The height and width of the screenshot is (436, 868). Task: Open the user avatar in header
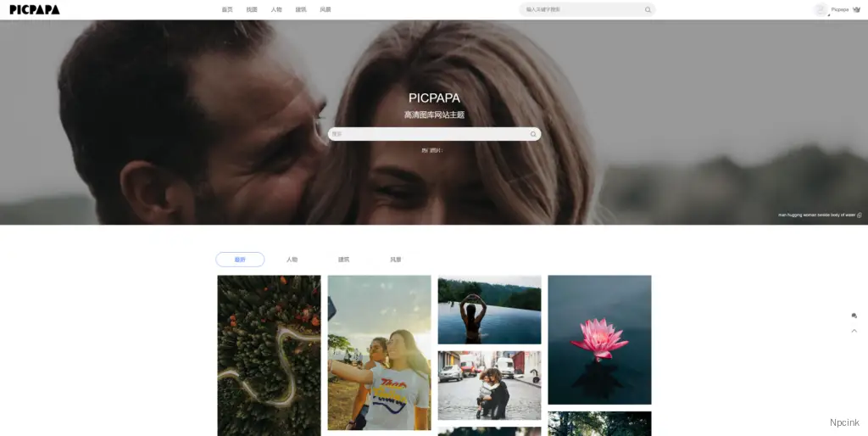click(x=821, y=9)
